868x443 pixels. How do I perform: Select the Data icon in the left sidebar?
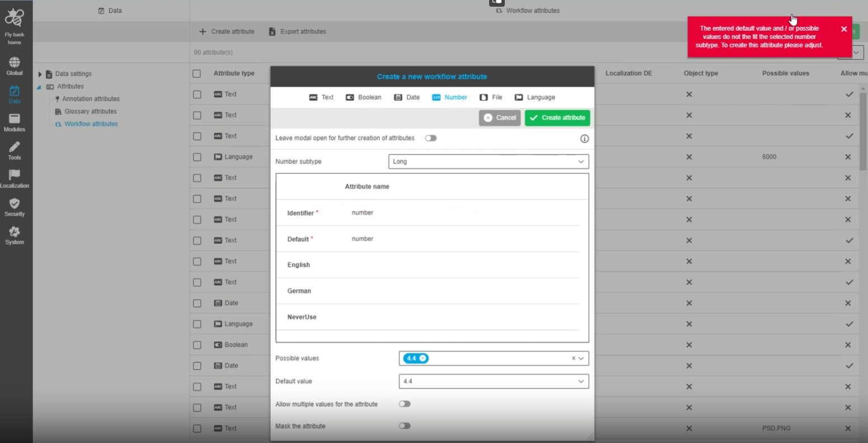click(15, 95)
